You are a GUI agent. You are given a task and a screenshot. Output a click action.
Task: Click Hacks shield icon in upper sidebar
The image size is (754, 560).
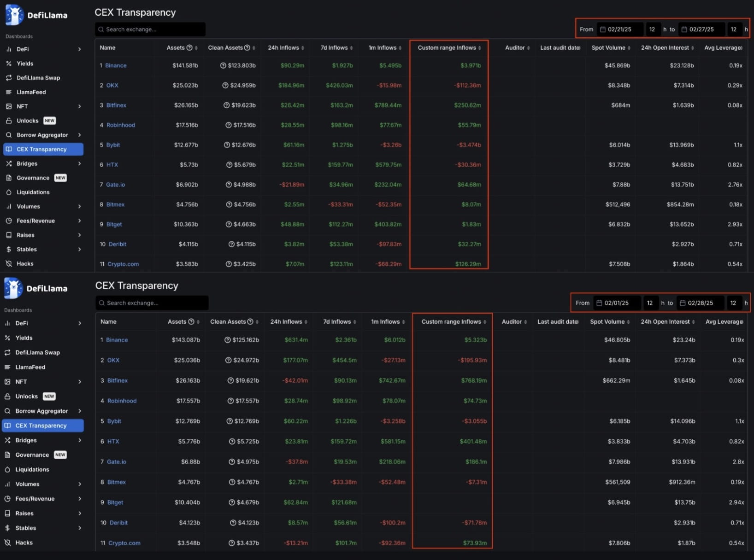coord(9,263)
